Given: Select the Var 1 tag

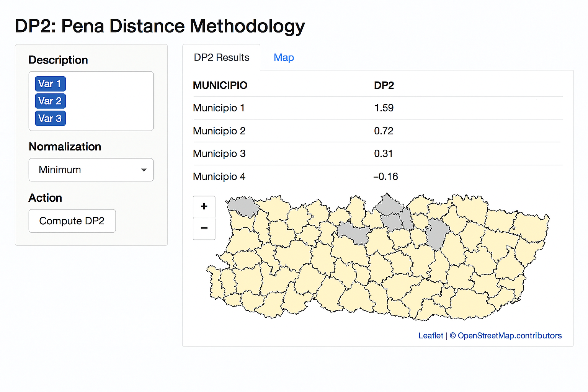Looking at the screenshot, I should pos(50,84).
